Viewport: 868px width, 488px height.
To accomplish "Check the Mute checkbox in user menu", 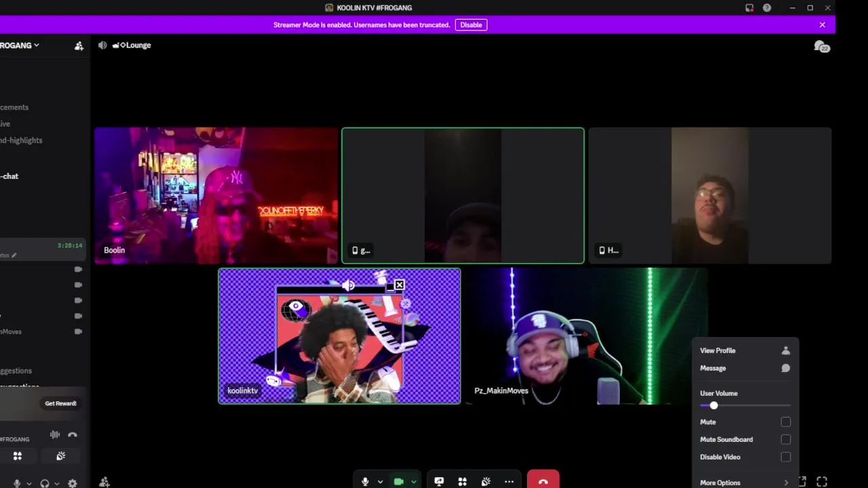I will (785, 422).
